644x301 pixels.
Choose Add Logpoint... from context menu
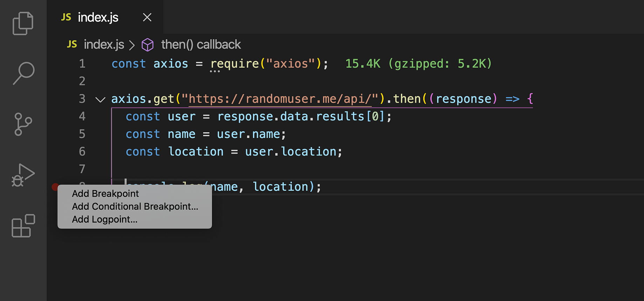[x=104, y=219]
